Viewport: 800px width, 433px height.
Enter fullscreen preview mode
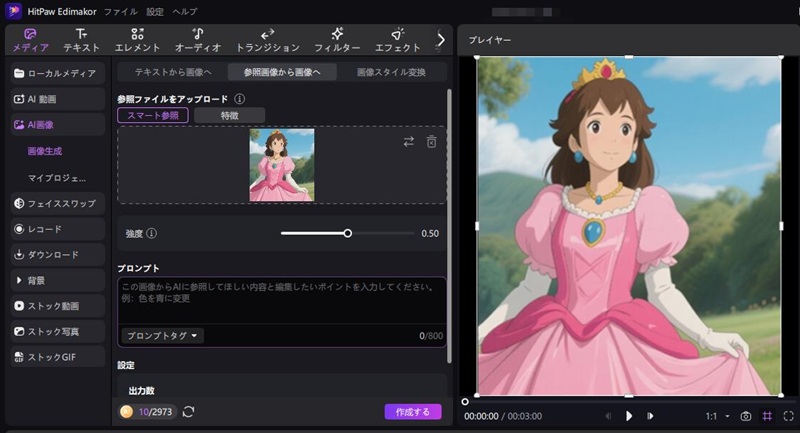[x=788, y=416]
